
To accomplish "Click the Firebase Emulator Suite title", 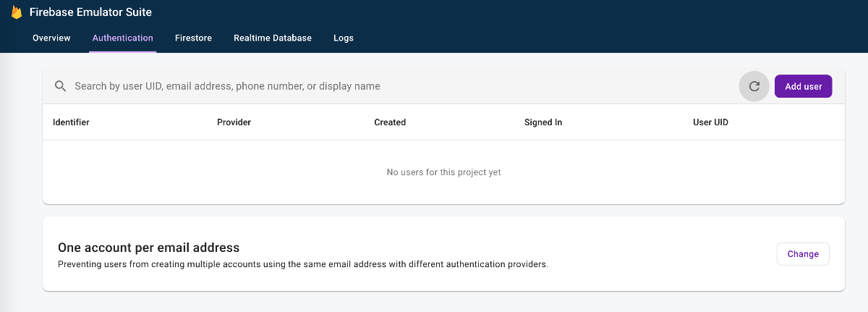I will point(90,12).
